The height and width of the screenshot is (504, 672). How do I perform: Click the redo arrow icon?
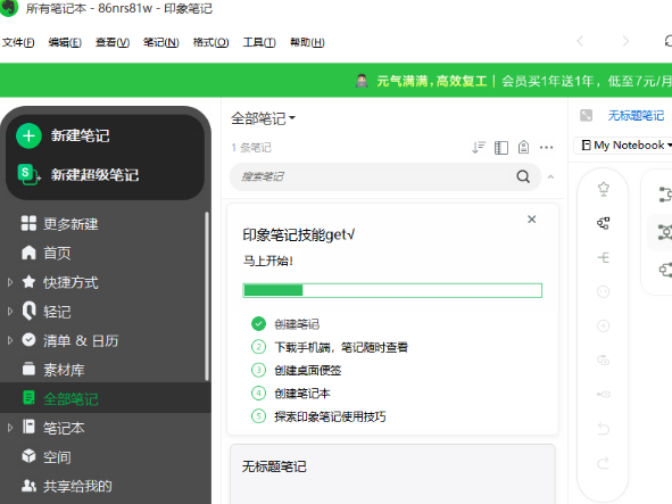pyautogui.click(x=603, y=463)
